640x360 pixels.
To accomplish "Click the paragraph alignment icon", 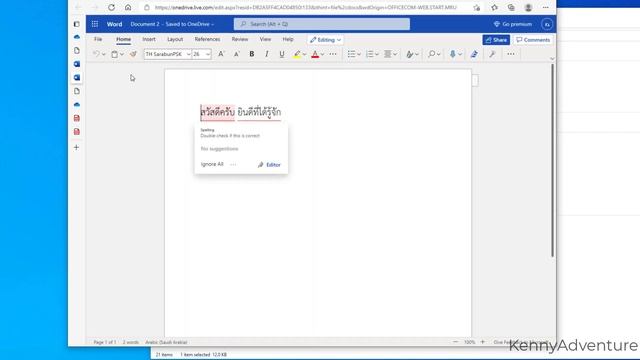I will point(387,54).
